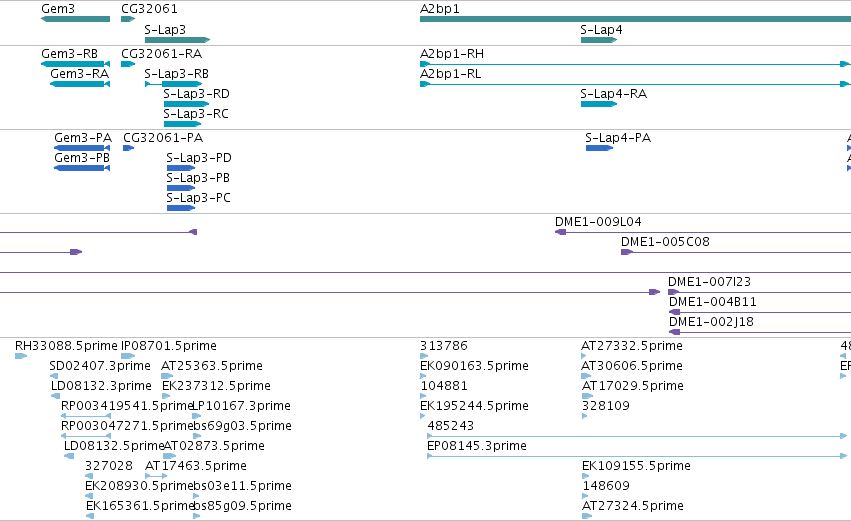Click the S-Lap4 gene arrow
This screenshot has height=521, width=851.
click(599, 40)
